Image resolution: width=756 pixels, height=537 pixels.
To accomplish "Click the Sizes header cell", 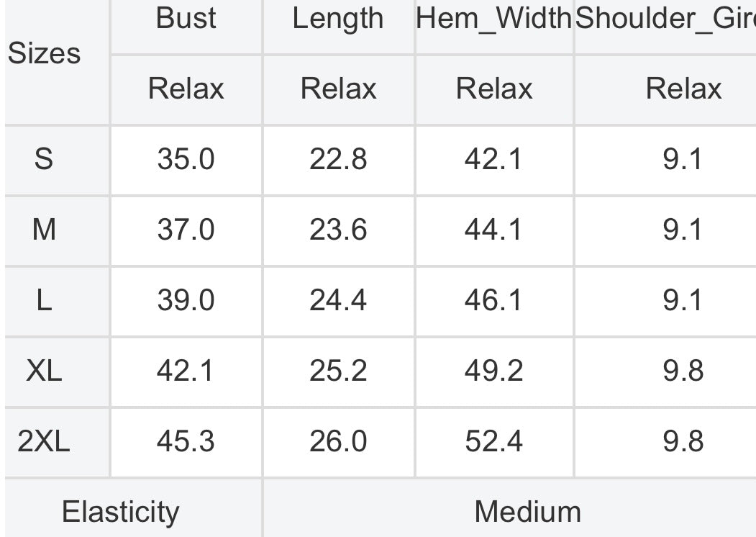I will (x=44, y=53).
